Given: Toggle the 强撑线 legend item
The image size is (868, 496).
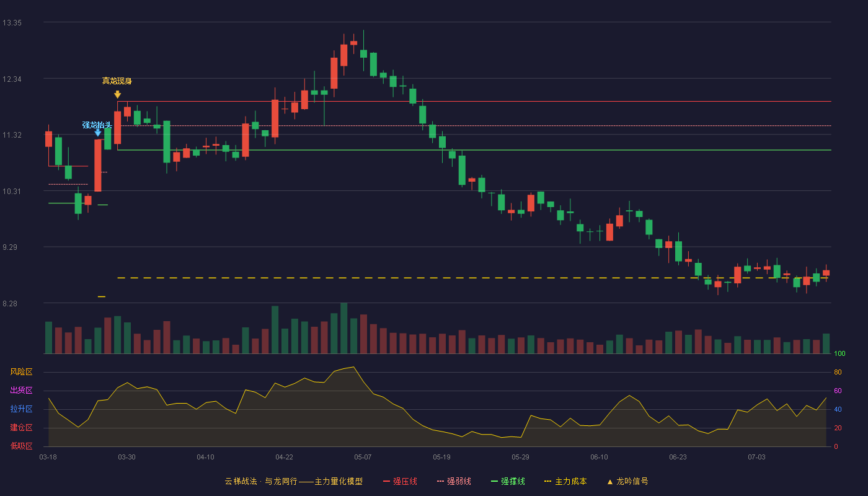Looking at the screenshot, I should point(508,481).
